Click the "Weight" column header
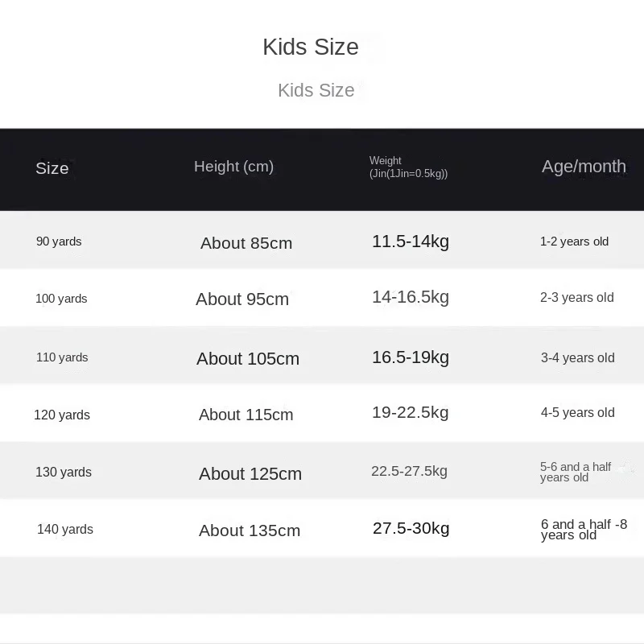The image size is (644, 644). [408, 167]
